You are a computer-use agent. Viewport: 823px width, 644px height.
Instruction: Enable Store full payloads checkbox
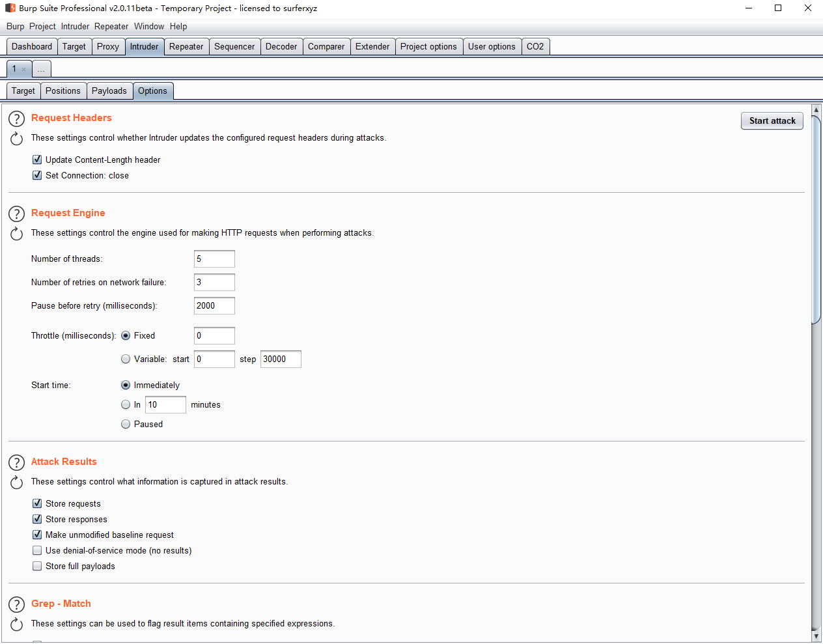37,566
